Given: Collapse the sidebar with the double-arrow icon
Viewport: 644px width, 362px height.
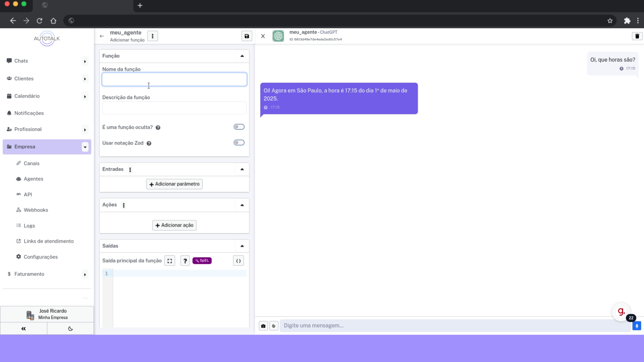Looking at the screenshot, I should 23,328.
